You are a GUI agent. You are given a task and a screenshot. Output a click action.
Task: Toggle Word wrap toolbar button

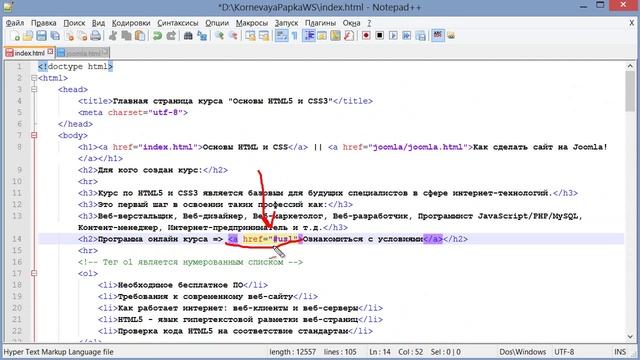pos(281,36)
